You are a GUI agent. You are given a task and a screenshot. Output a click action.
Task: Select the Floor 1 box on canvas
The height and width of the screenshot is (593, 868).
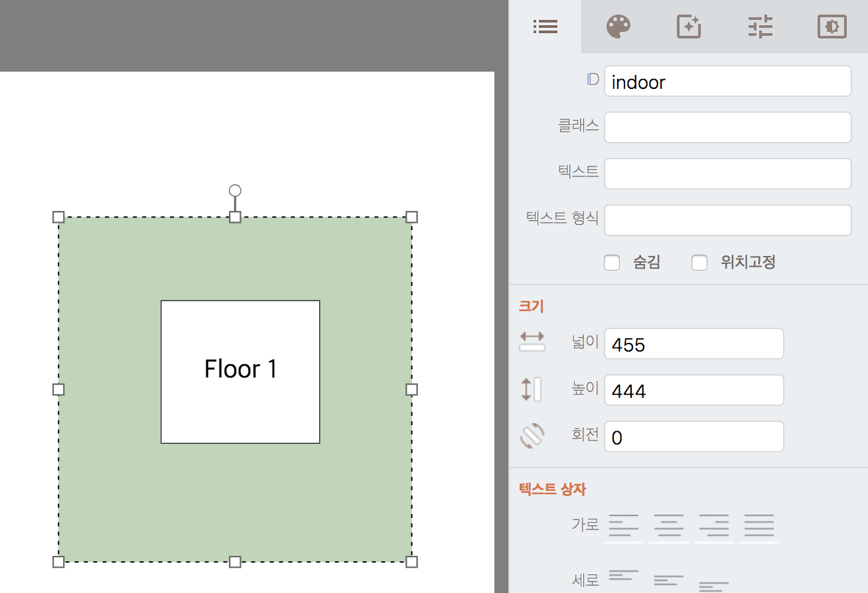click(x=240, y=371)
